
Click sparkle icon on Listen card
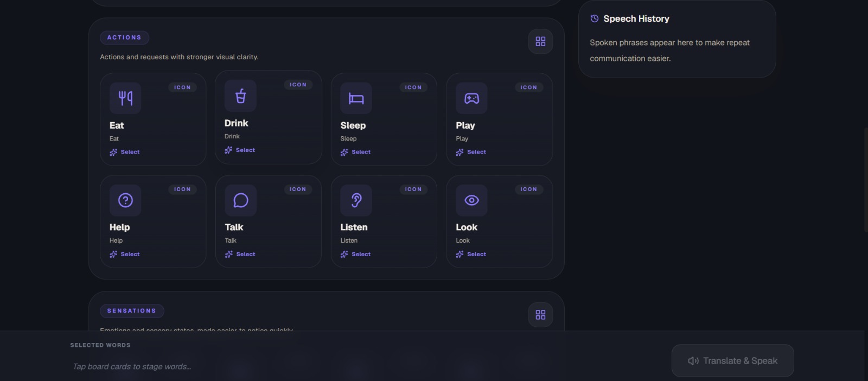[x=344, y=255]
